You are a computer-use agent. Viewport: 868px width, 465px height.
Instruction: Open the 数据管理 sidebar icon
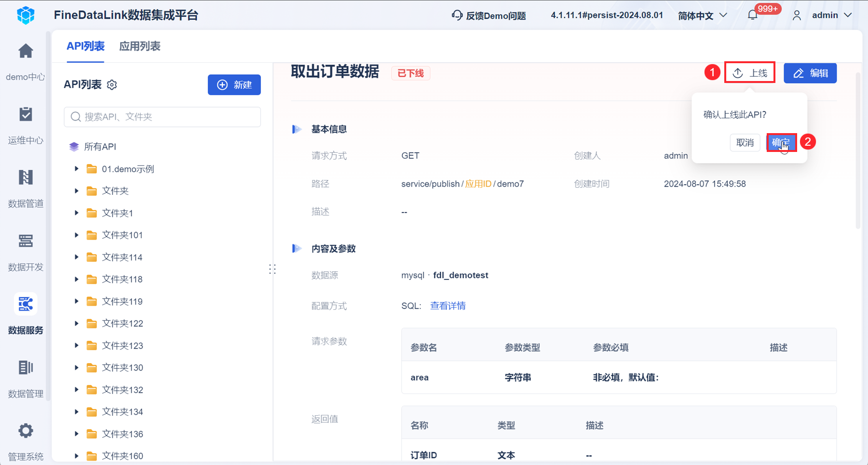tap(26, 368)
